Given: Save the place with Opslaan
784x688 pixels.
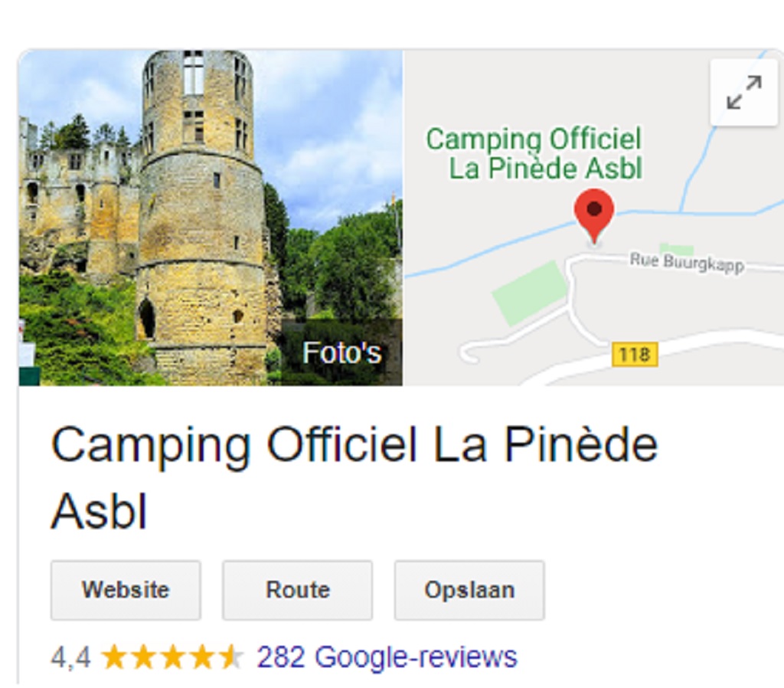Looking at the screenshot, I should [469, 590].
